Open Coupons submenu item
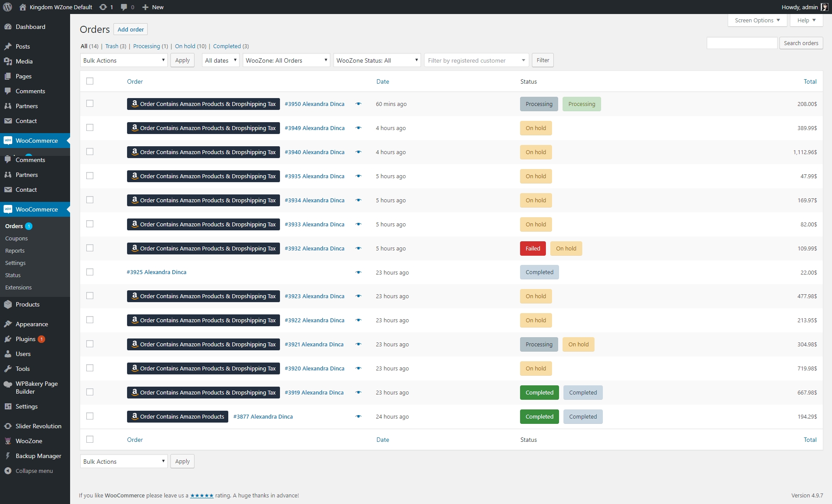 click(x=17, y=239)
